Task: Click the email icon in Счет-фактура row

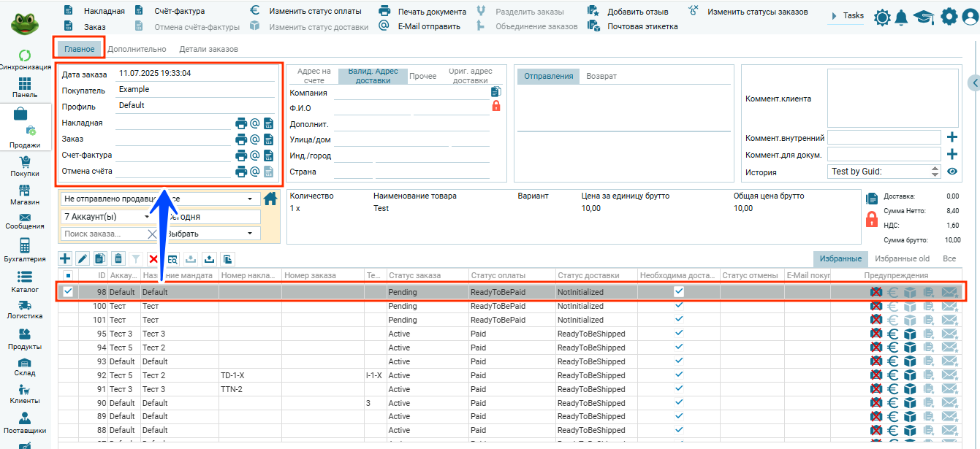Action: click(x=255, y=156)
